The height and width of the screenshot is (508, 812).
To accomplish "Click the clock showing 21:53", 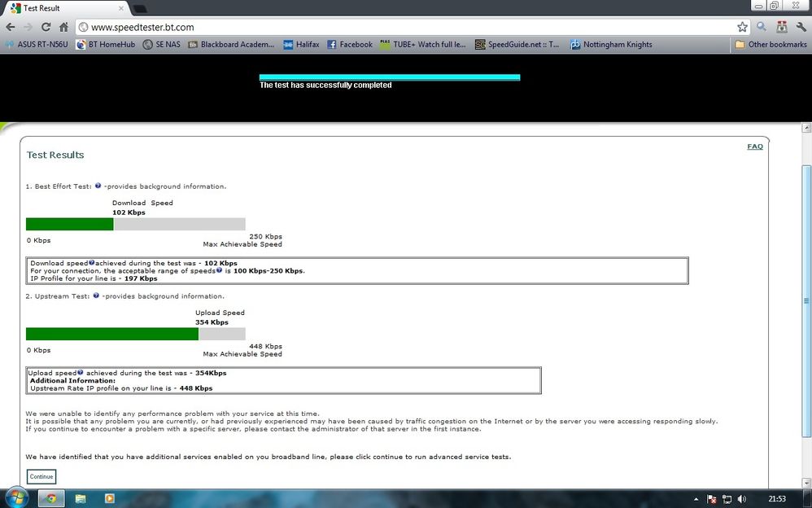I will [x=777, y=499].
